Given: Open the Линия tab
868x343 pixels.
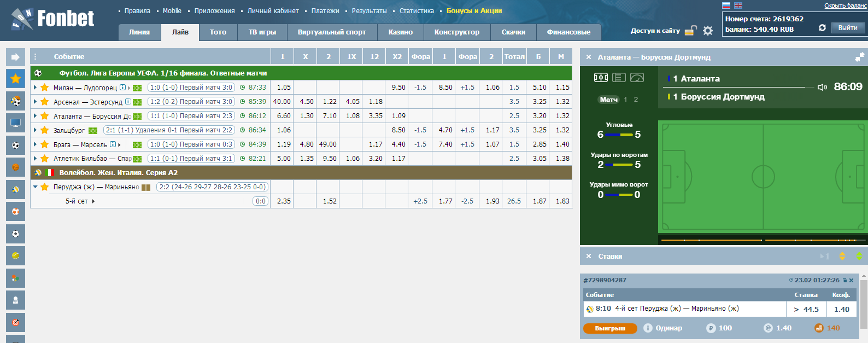Looking at the screenshot, I should point(139,32).
